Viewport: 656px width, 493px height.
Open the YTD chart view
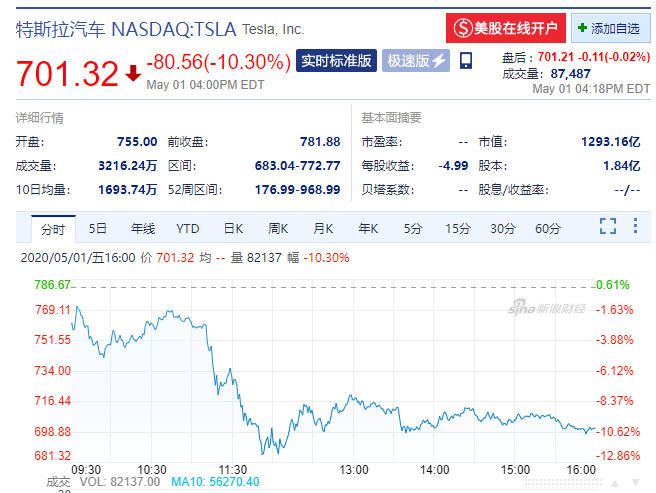pos(187,229)
